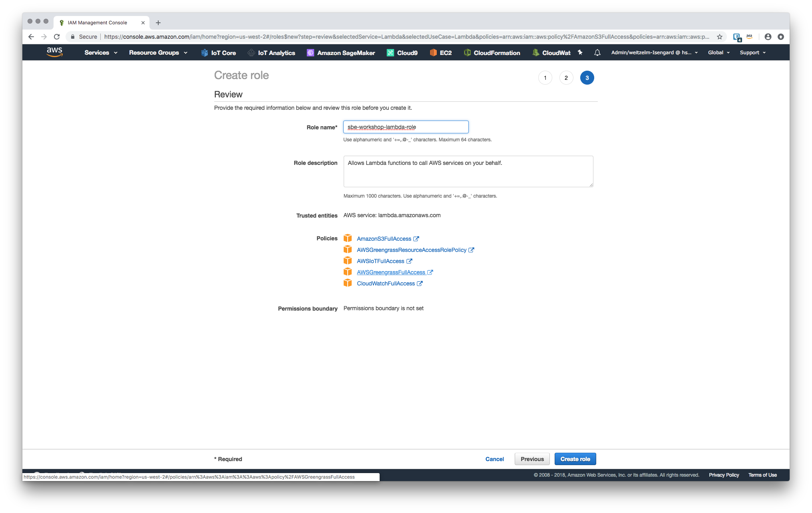This screenshot has height=513, width=812.
Task: Open the Admin account dropdown
Action: click(655, 53)
